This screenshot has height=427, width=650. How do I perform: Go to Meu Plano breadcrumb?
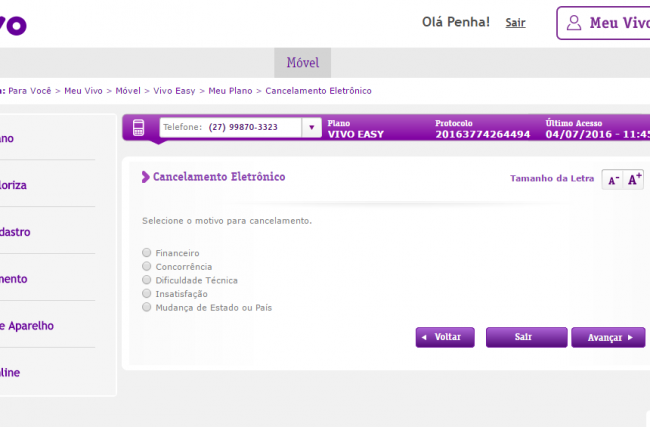230,91
